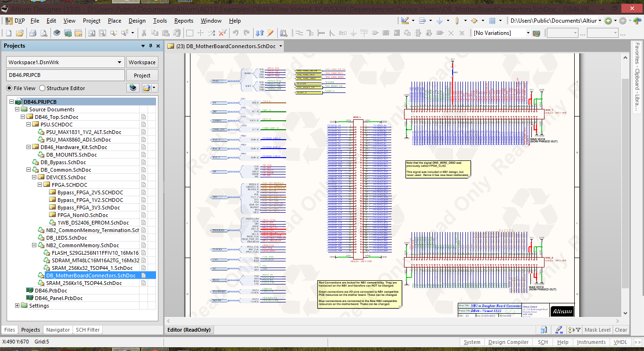
Task: Open the Place menu
Action: pyautogui.click(x=115, y=21)
